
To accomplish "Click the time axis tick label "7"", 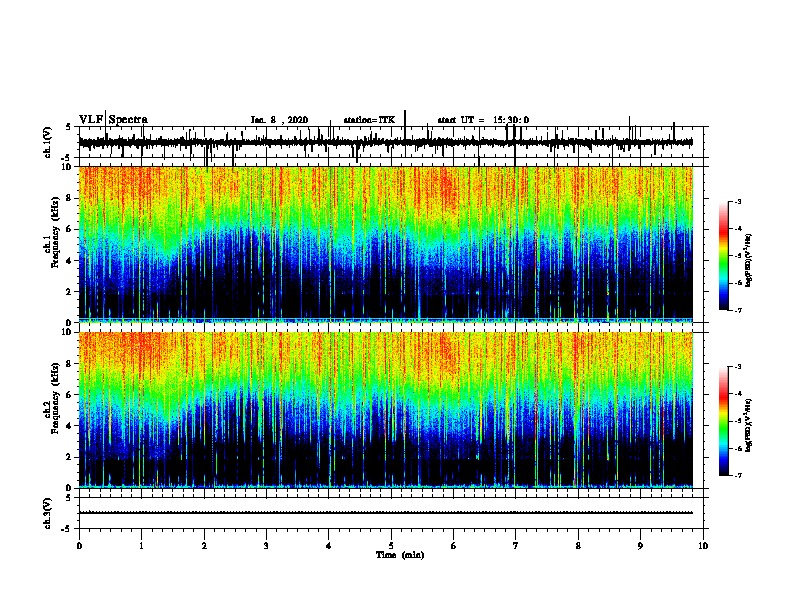I will [x=516, y=546].
